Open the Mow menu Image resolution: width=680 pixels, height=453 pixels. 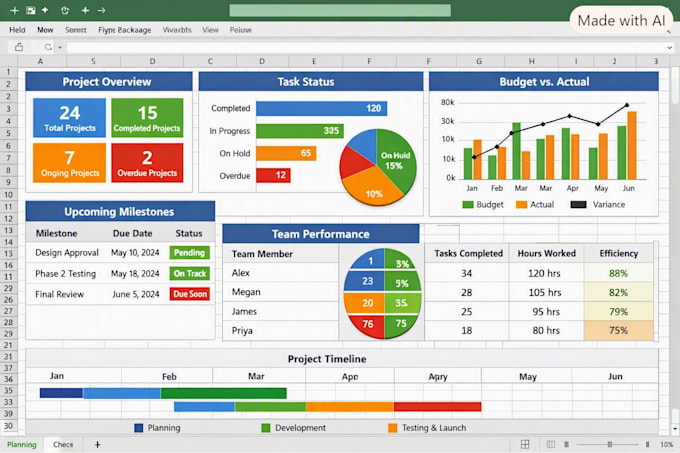[45, 30]
